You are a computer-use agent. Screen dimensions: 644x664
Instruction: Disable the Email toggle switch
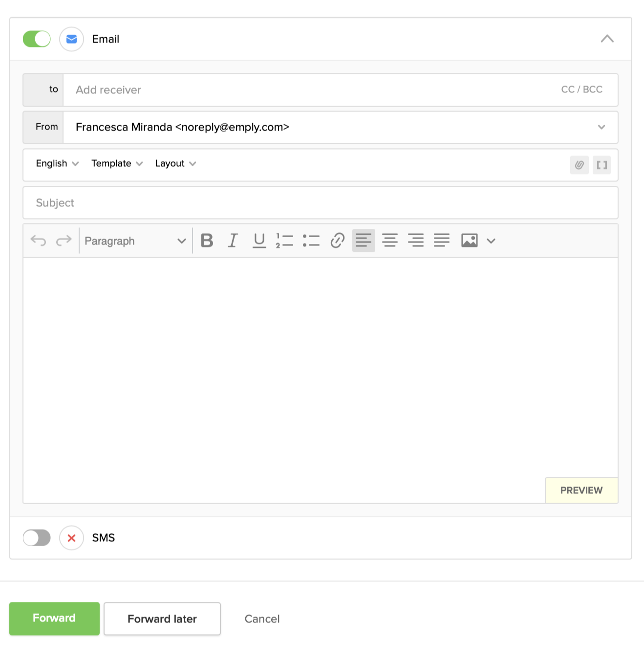[x=37, y=39]
